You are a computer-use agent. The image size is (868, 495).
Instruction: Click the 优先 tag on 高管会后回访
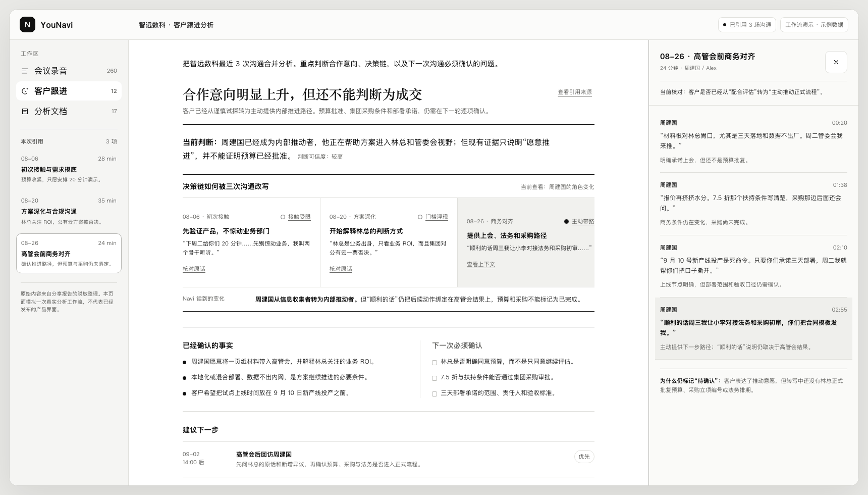(x=584, y=457)
